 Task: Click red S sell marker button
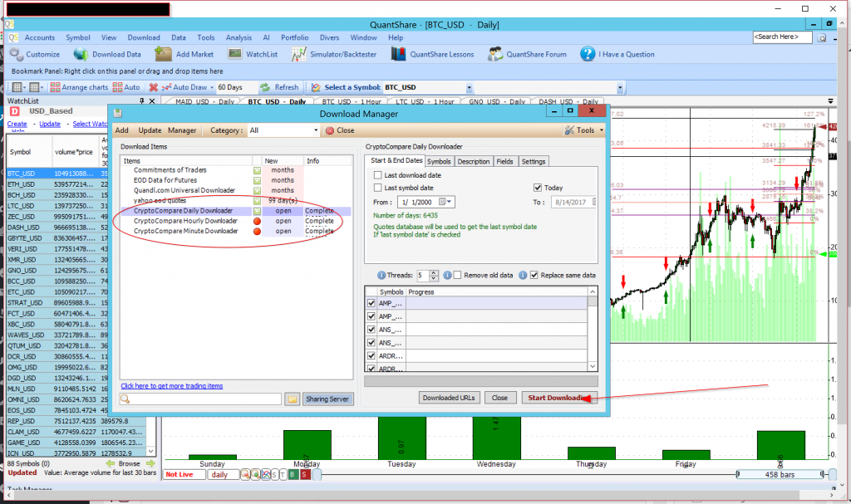point(304,475)
